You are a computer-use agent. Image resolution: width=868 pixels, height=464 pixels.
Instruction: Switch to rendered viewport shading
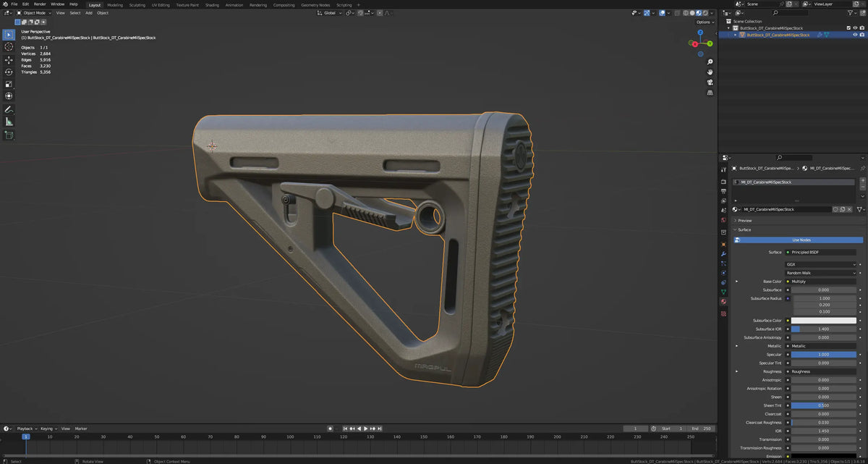704,13
